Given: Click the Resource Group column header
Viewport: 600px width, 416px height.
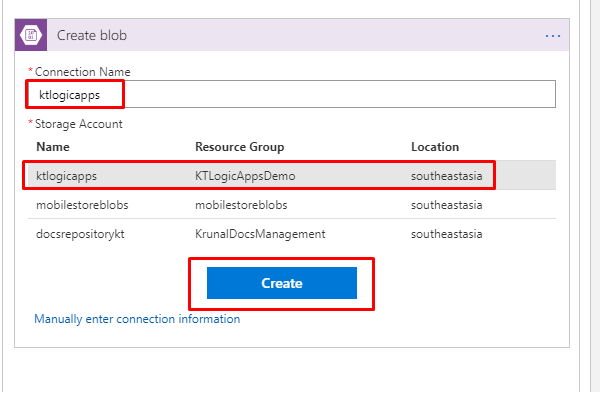Looking at the screenshot, I should point(240,147).
